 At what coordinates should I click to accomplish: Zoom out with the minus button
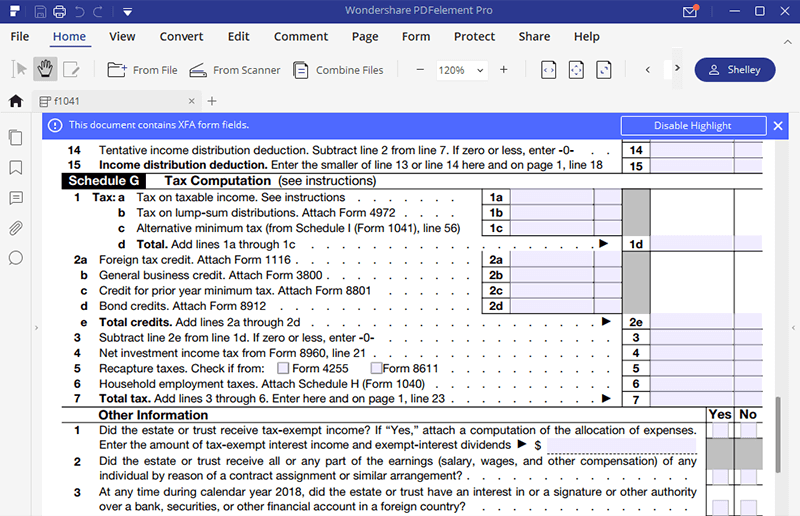point(420,69)
